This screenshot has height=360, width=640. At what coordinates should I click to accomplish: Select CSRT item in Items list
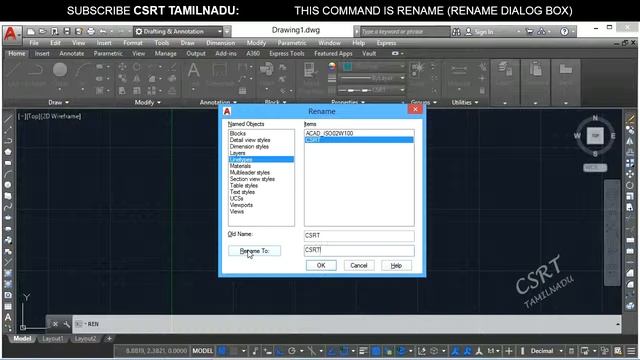tap(359, 140)
